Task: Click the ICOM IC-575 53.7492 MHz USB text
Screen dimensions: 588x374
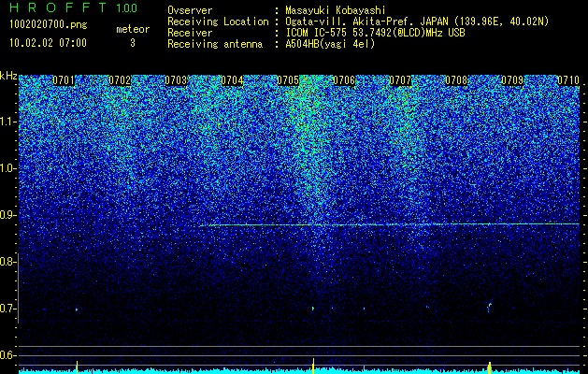Action: coord(375,33)
